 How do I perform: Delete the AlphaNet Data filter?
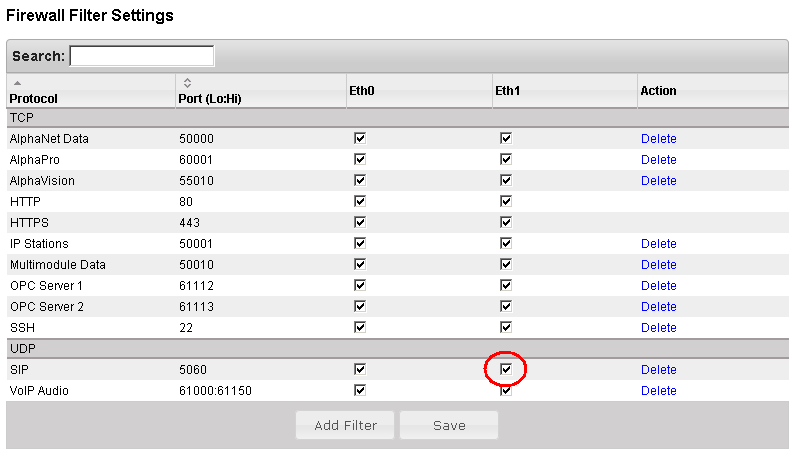click(x=658, y=139)
